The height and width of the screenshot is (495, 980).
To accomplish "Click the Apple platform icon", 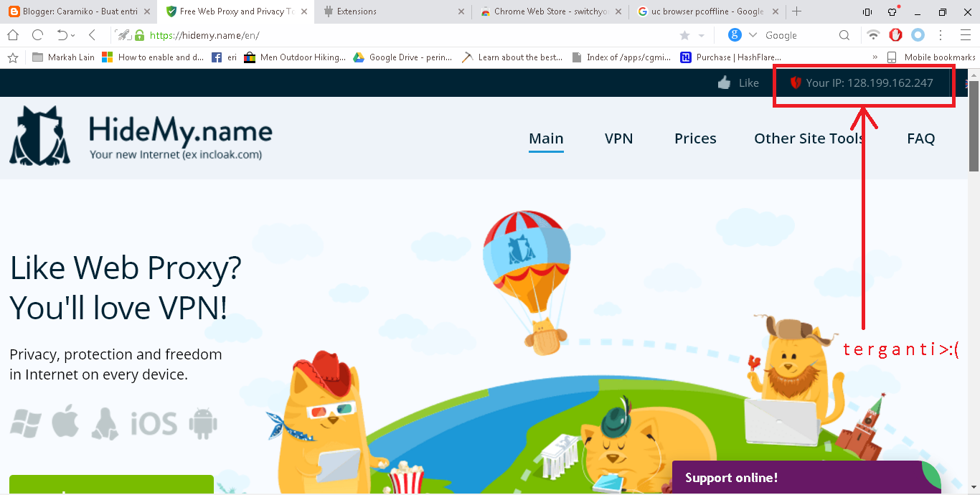I will point(65,422).
